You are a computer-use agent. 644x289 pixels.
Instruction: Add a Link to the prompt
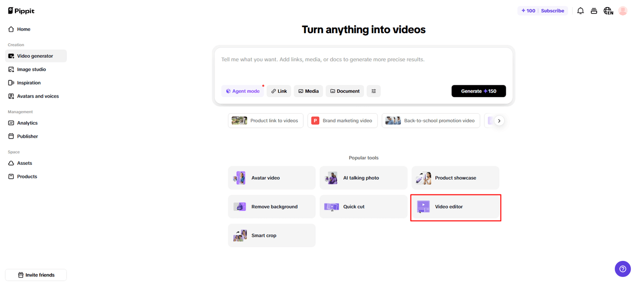click(x=279, y=91)
